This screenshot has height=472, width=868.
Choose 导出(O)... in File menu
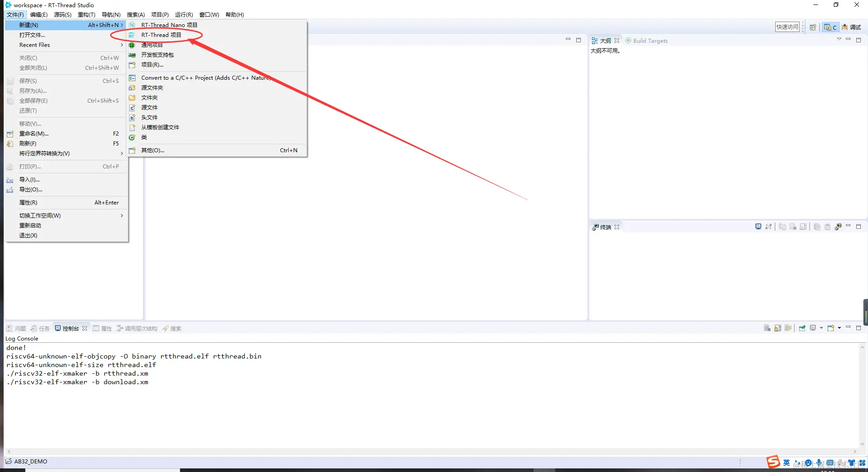coord(66,190)
